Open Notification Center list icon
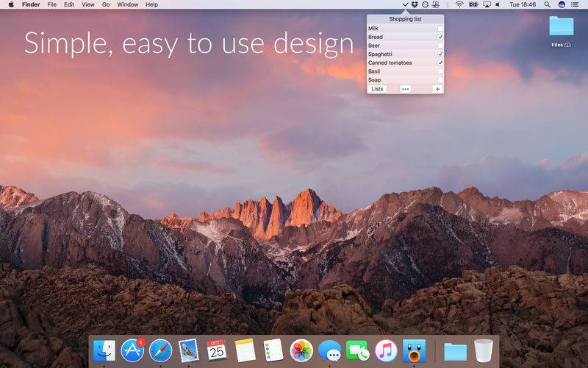The image size is (588, 368). [x=576, y=4]
